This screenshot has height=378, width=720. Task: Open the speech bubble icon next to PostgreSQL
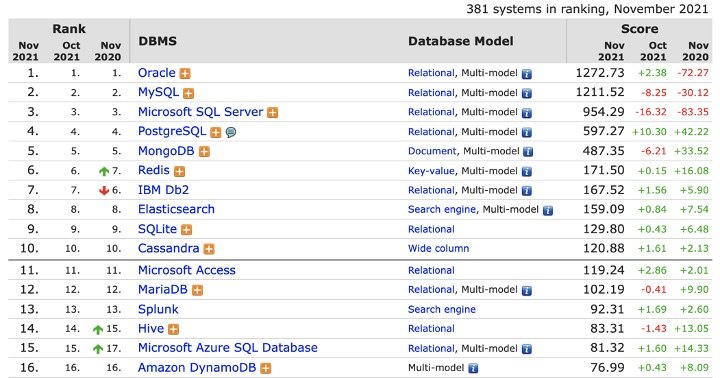231,132
